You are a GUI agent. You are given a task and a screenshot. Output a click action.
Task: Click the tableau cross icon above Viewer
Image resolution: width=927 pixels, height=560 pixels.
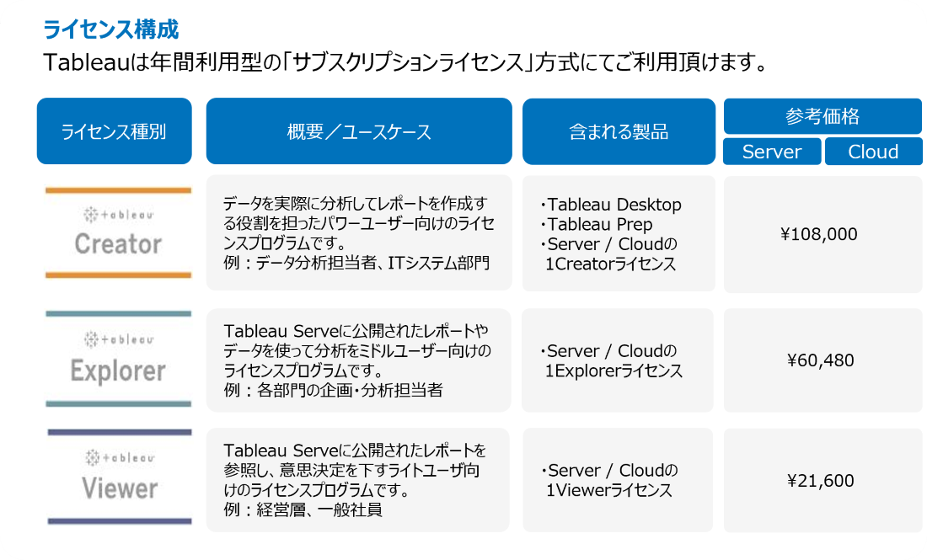pos(92,457)
